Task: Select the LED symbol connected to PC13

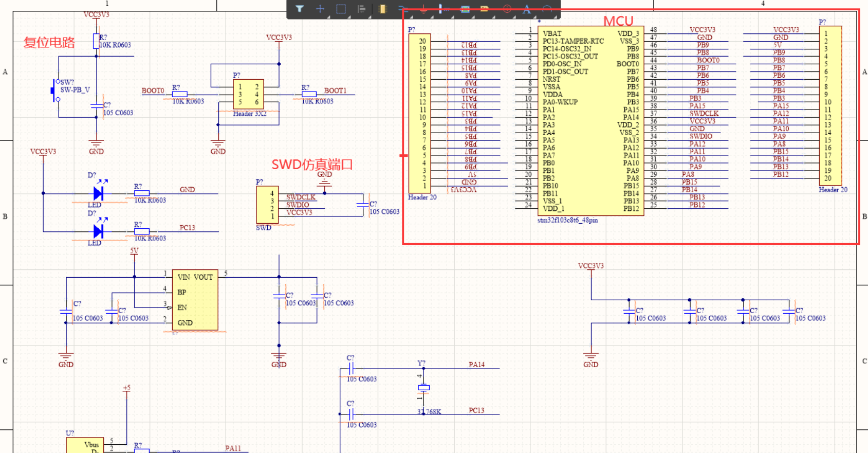Action: [x=99, y=231]
